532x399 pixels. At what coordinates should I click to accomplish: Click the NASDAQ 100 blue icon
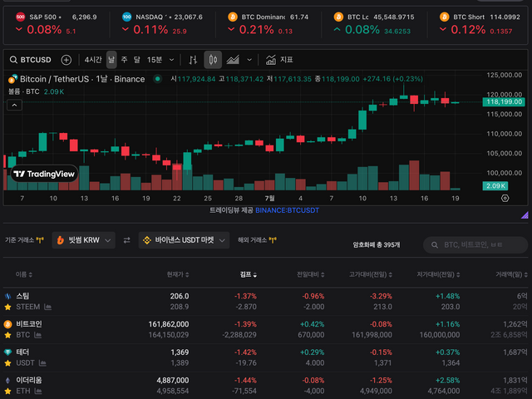[126, 17]
